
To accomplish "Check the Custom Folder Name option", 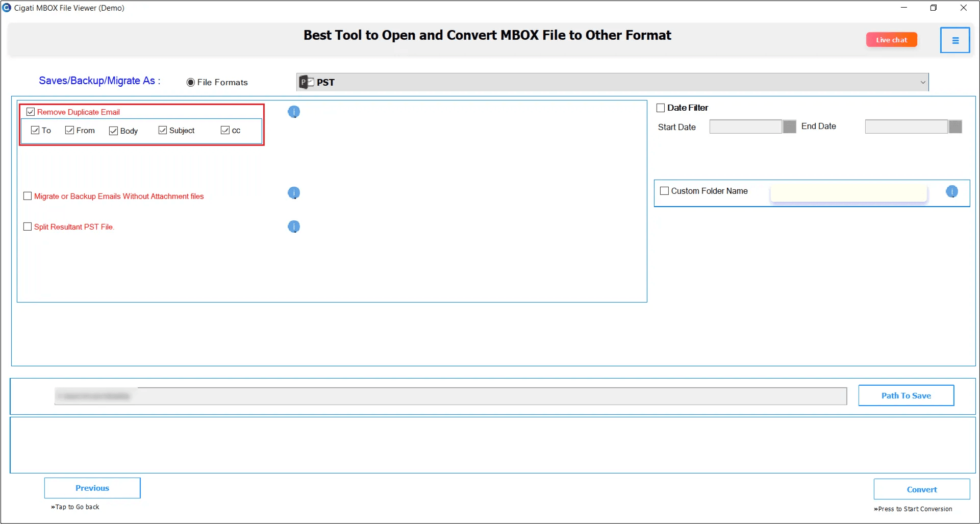I will pos(664,191).
